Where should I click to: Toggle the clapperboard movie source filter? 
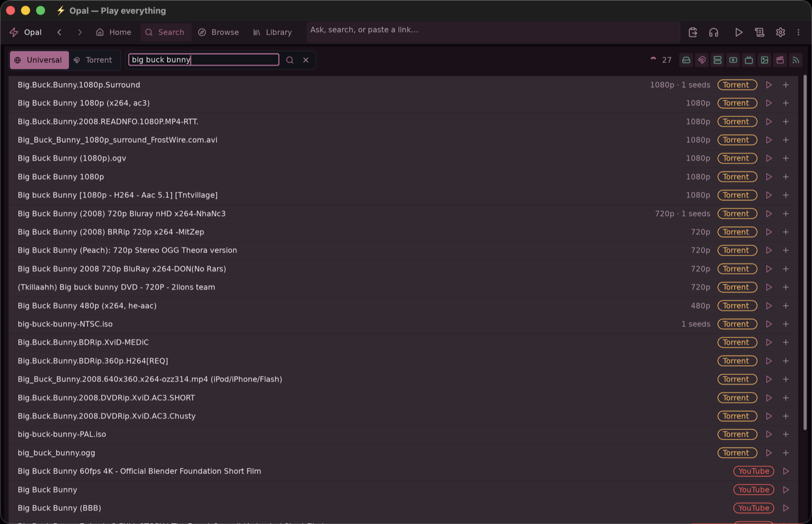point(781,60)
